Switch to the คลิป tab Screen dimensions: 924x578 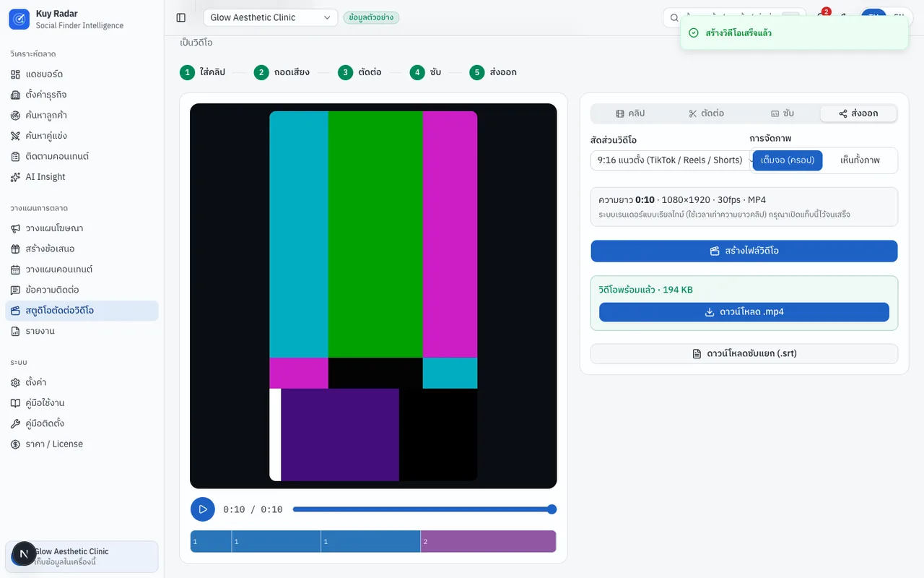pos(630,113)
